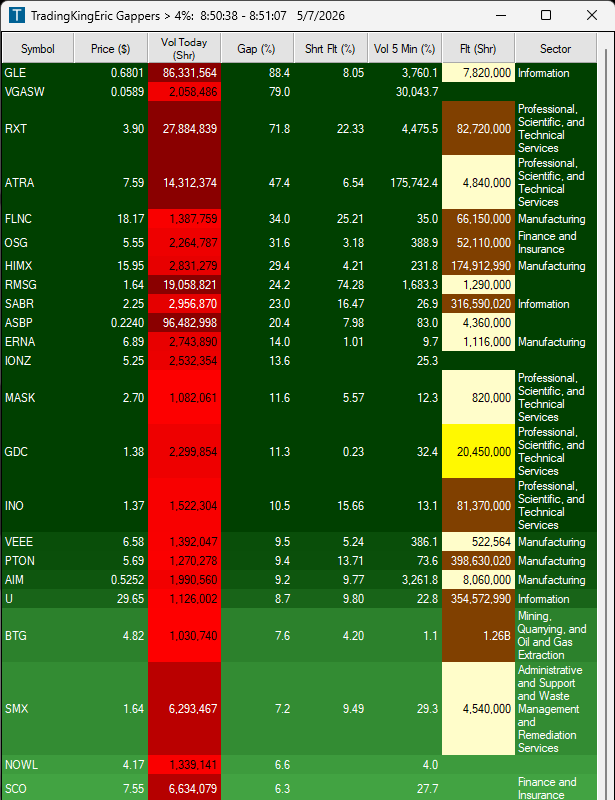Click the SMX Administrative and Support sector cell
The height and width of the screenshot is (800, 615).
coord(556,709)
